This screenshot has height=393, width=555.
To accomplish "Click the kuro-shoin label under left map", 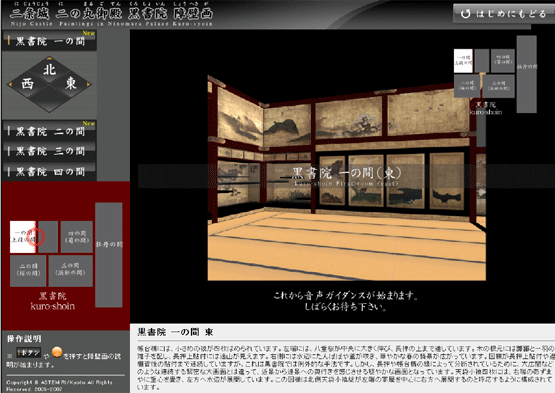I will (52, 306).
